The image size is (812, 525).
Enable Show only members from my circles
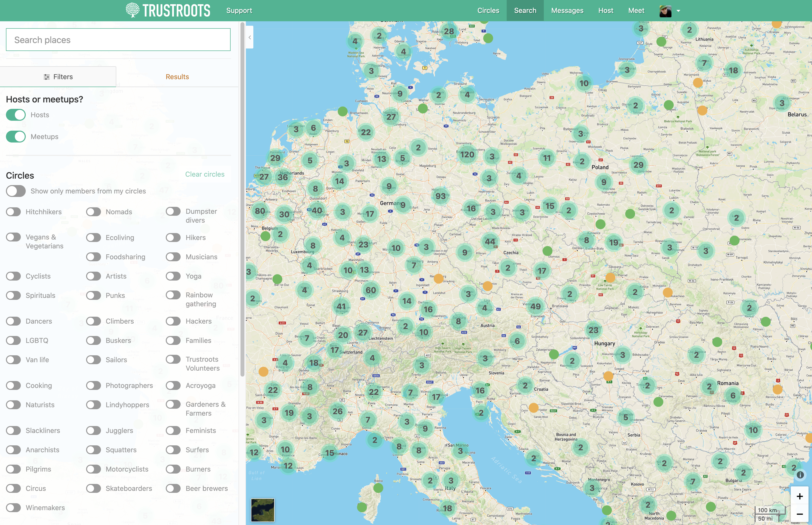coord(16,191)
